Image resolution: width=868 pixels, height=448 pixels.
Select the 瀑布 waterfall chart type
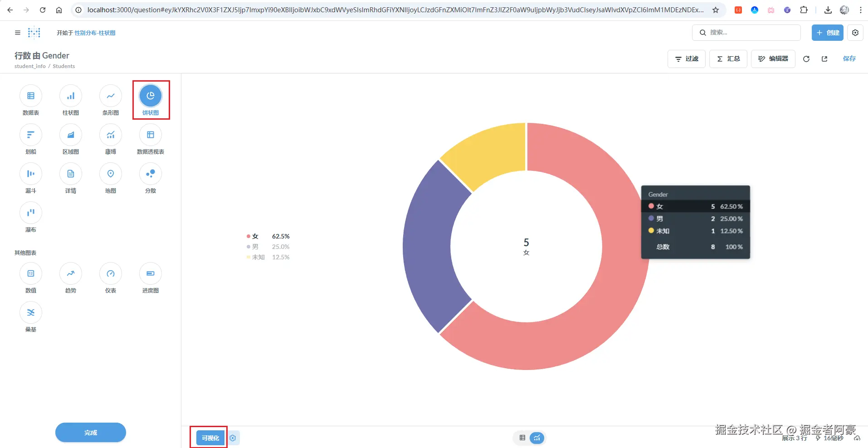[31, 213]
